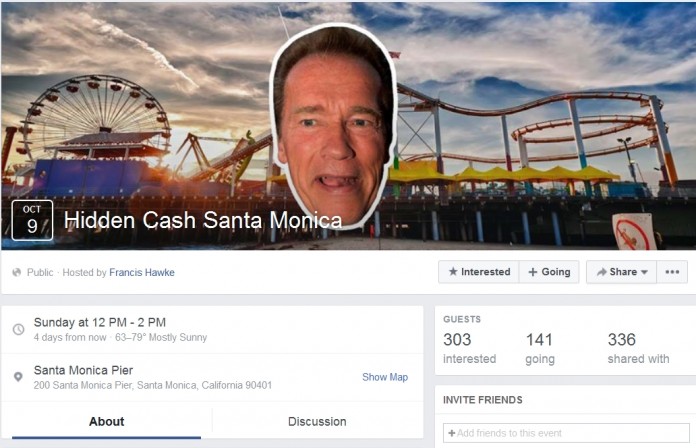The width and height of the screenshot is (696, 448).
Task: Click the Add friends to this event field
Action: click(x=566, y=432)
